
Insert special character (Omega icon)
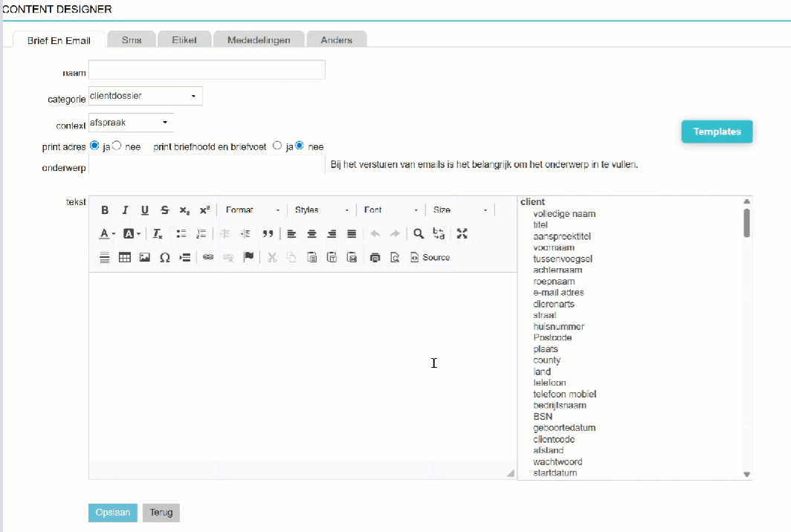[165, 258]
